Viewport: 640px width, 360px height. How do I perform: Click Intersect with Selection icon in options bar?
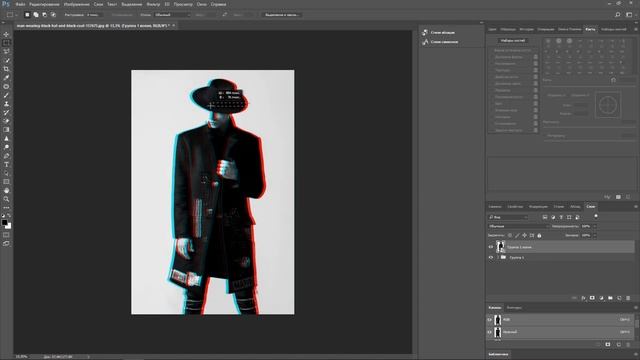pyautogui.click(x=53, y=15)
